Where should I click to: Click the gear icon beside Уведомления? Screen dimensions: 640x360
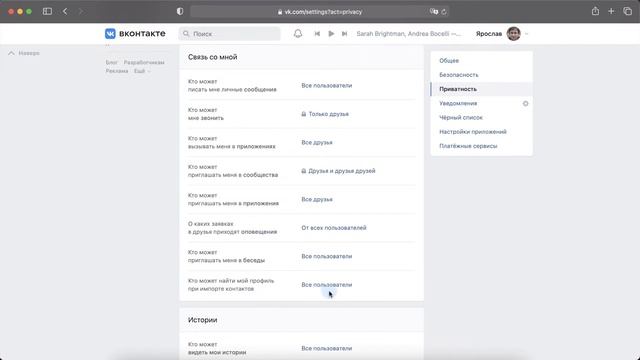(526, 103)
